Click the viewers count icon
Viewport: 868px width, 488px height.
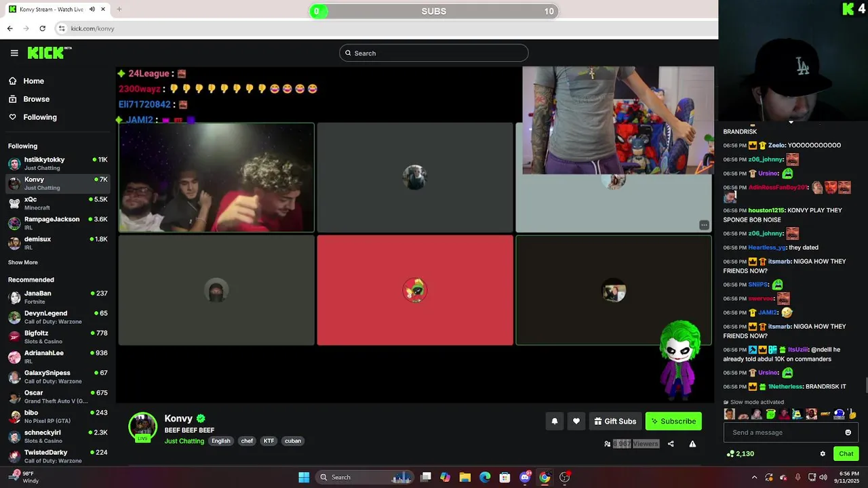click(607, 444)
